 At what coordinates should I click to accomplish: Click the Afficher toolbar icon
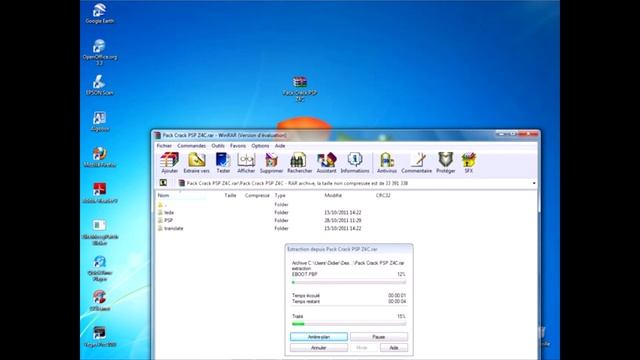coord(246,163)
